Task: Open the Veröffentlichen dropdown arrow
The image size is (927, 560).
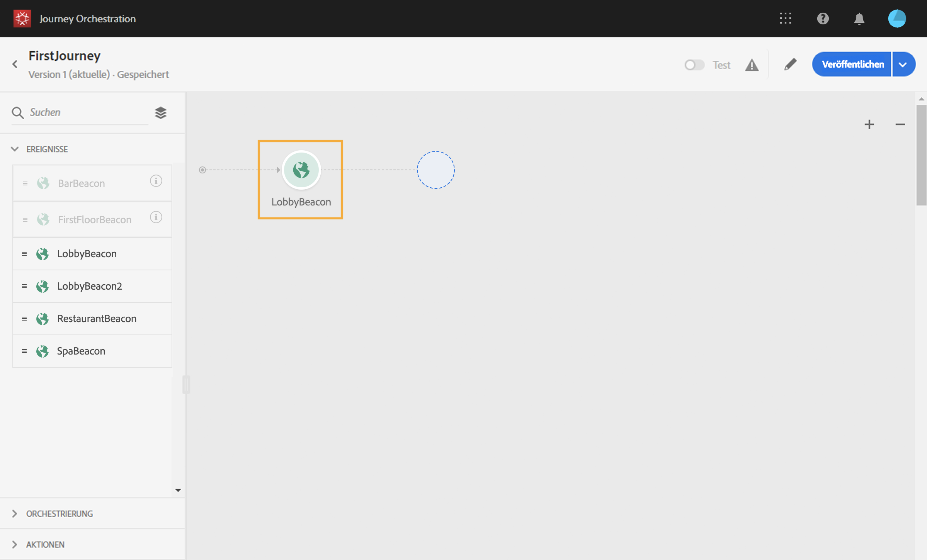Action: tap(903, 64)
